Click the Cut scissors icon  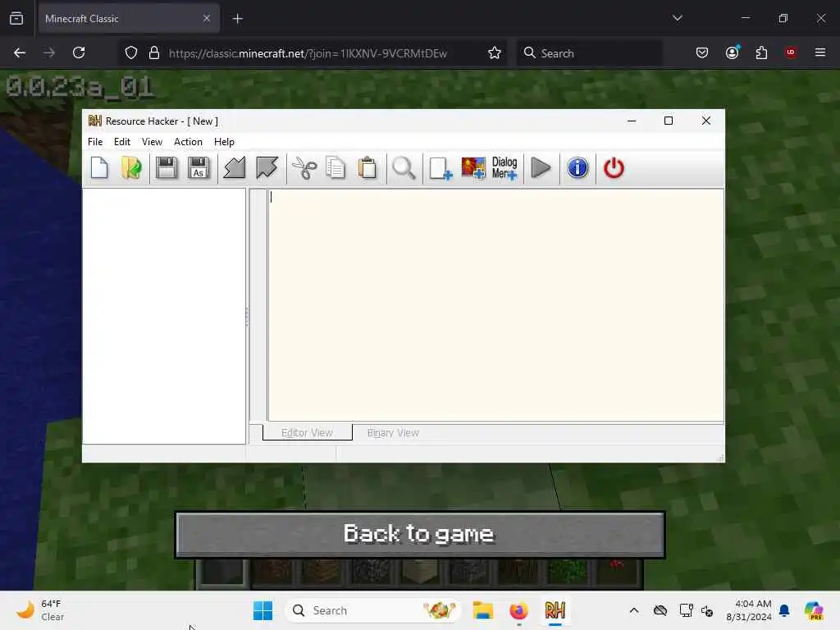(x=304, y=168)
